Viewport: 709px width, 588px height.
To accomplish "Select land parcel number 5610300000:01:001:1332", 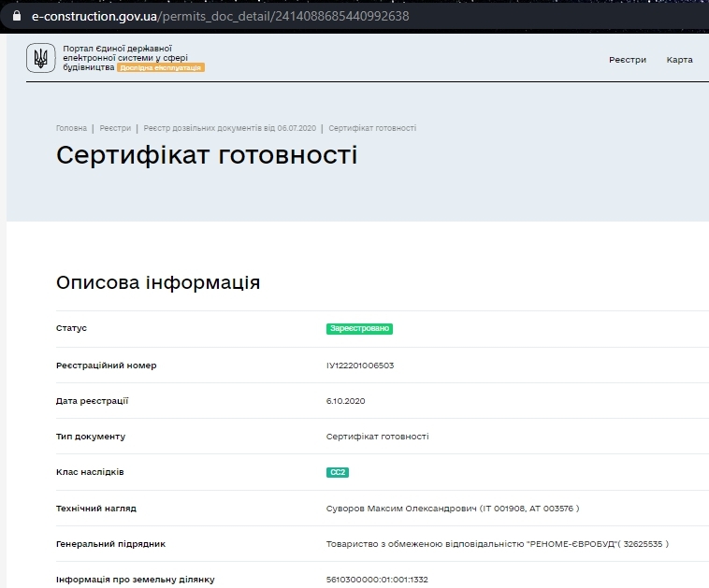I will coord(377,580).
